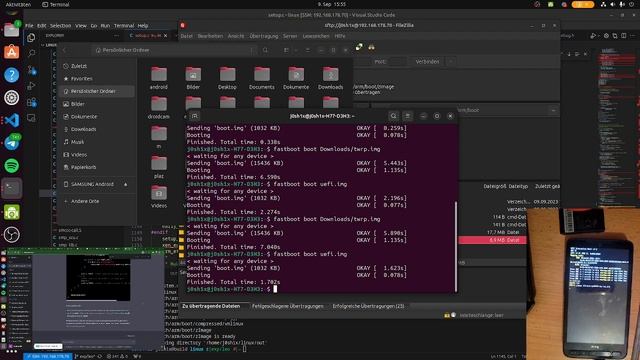Open Andere Orte in Files sidebar
Image resolution: width=640 pixels, height=360 pixels.
point(84,201)
